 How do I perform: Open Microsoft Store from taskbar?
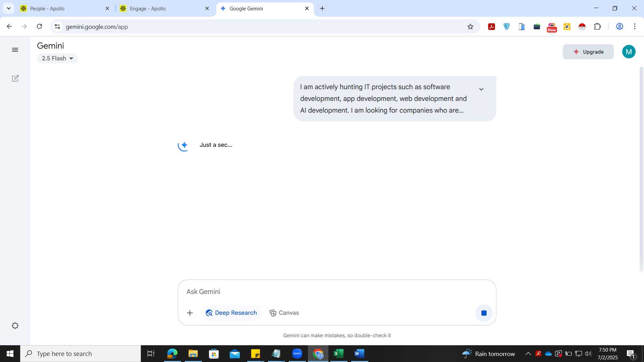pos(214,354)
